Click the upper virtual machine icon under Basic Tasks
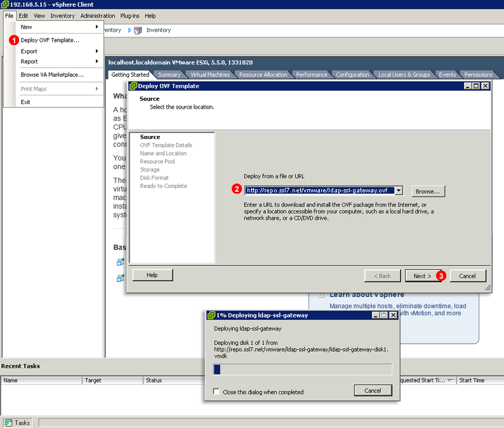Image resolution: width=504 pixels, height=428 pixels. click(121, 262)
